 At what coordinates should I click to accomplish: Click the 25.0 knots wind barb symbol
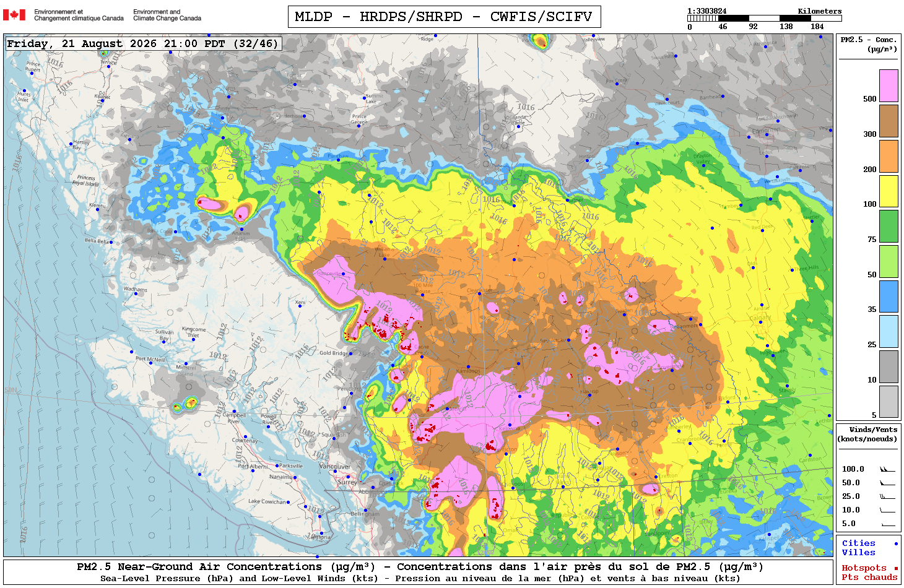pos(887,496)
